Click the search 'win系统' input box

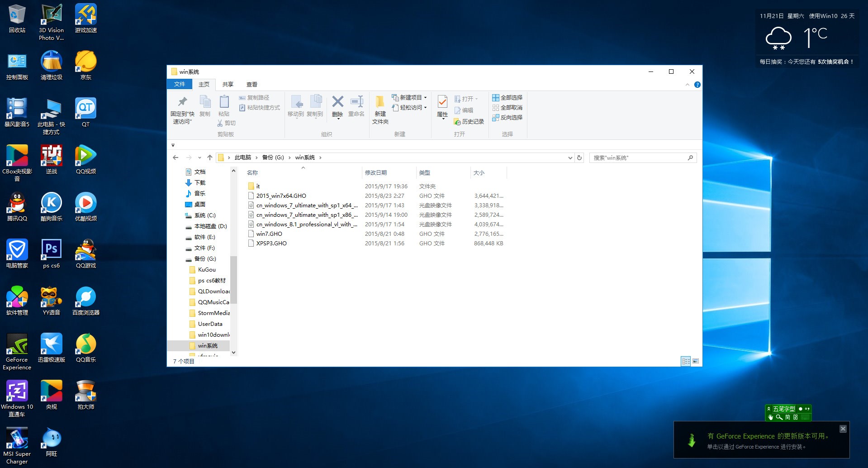638,158
